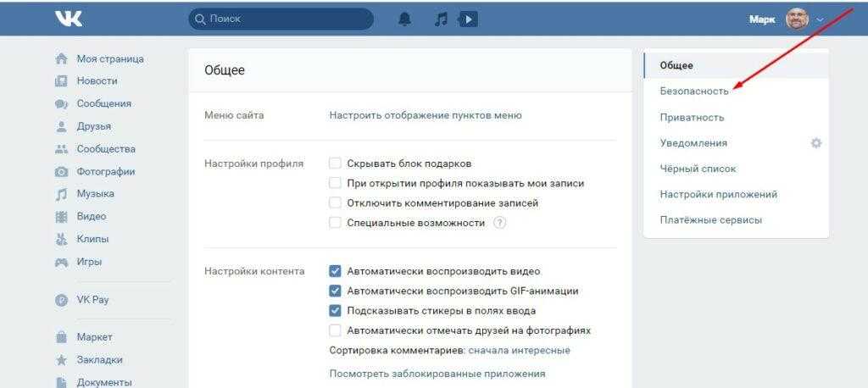Open comment sorting сначала интересные dropdown
Viewport: 868px width, 388px height.
519,351
